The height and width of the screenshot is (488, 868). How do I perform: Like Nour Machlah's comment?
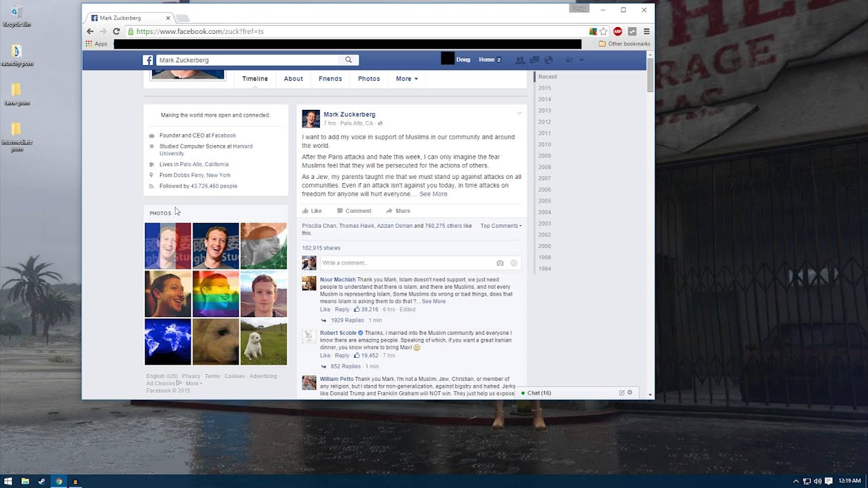325,309
